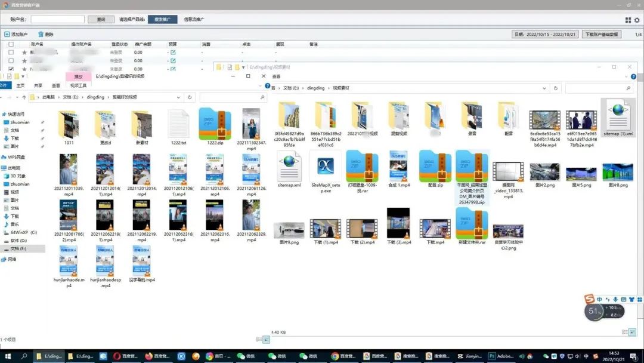Open the 共享 ribbon tab in left Explorer
The height and width of the screenshot is (363, 644).
[x=38, y=85]
